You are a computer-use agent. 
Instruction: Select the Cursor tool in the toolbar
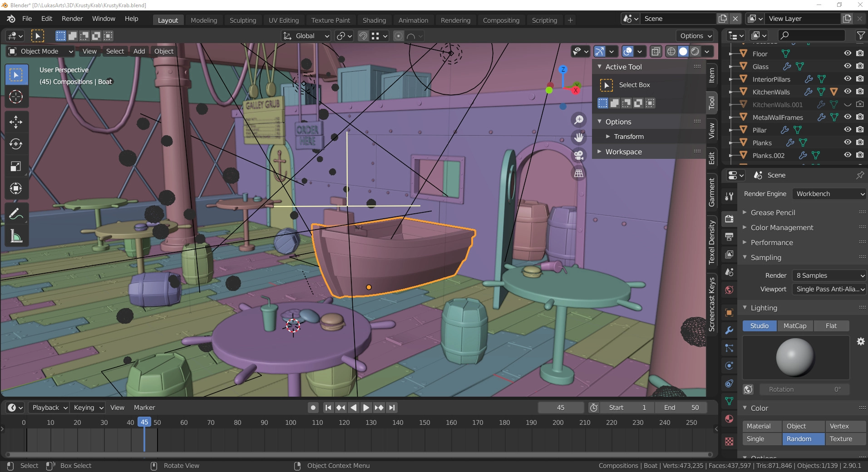(16, 97)
